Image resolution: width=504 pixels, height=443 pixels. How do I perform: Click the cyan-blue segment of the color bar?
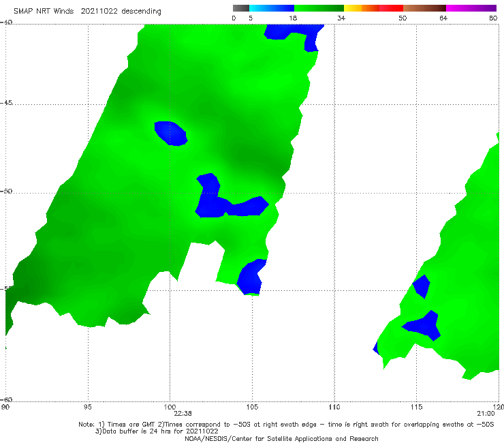point(272,8)
